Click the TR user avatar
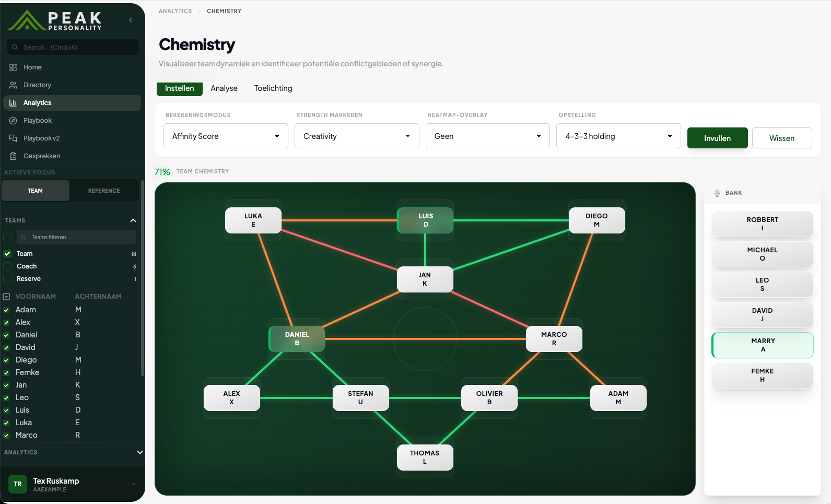The image size is (831, 504). pos(18,484)
